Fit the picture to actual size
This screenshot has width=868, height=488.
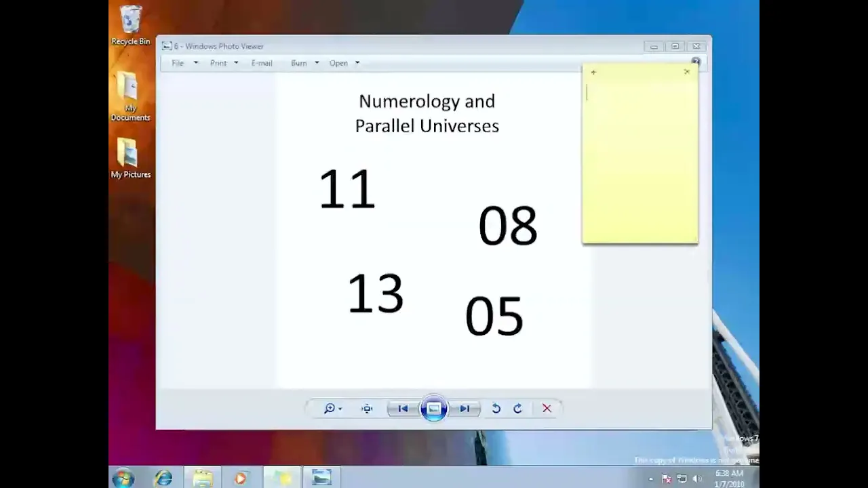[367, 408]
